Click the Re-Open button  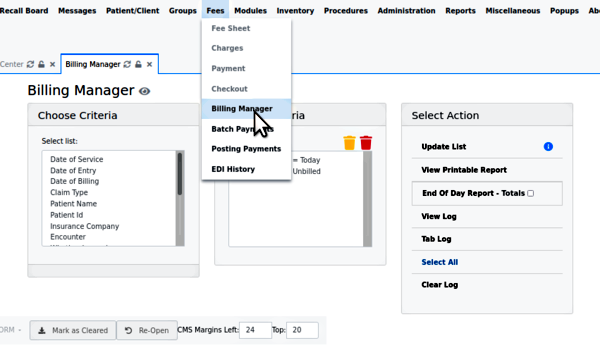[x=147, y=330]
